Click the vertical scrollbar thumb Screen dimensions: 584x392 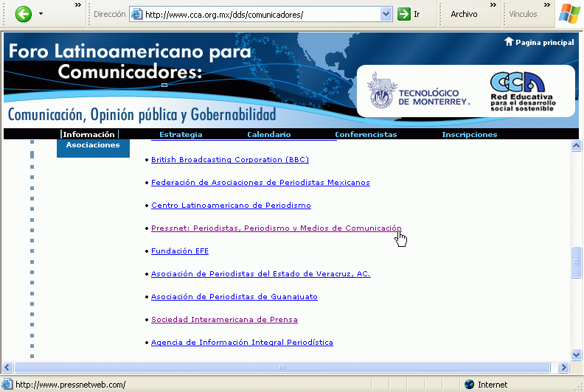tap(576, 262)
